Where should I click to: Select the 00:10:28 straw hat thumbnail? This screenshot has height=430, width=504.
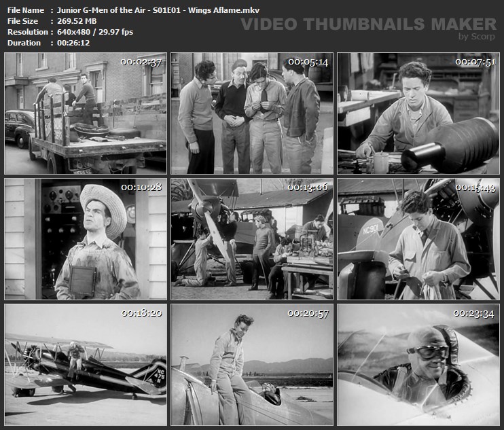pyautogui.click(x=86, y=239)
